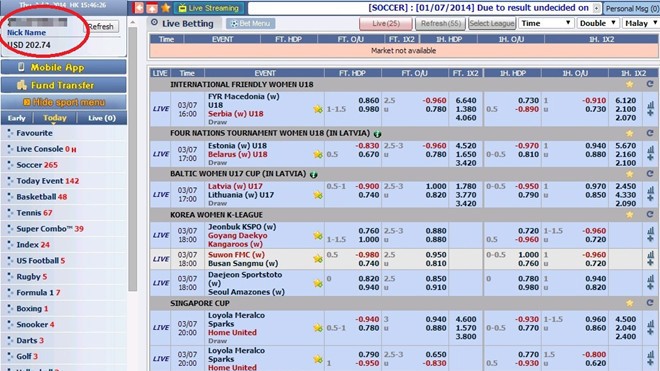Toggle favourite star for Estonia (w) U18 match
This screenshot has width=660, height=371.
pyautogui.click(x=318, y=155)
